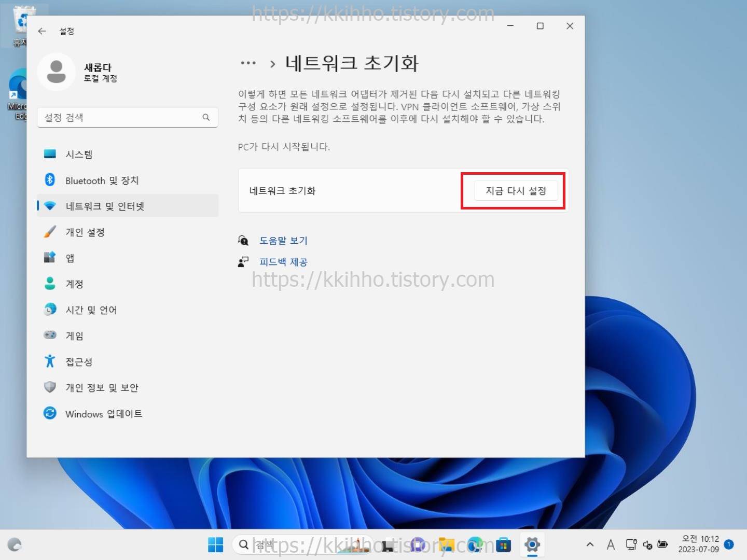Click the 시스템 monitor icon
This screenshot has width=747, height=560.
(50, 154)
